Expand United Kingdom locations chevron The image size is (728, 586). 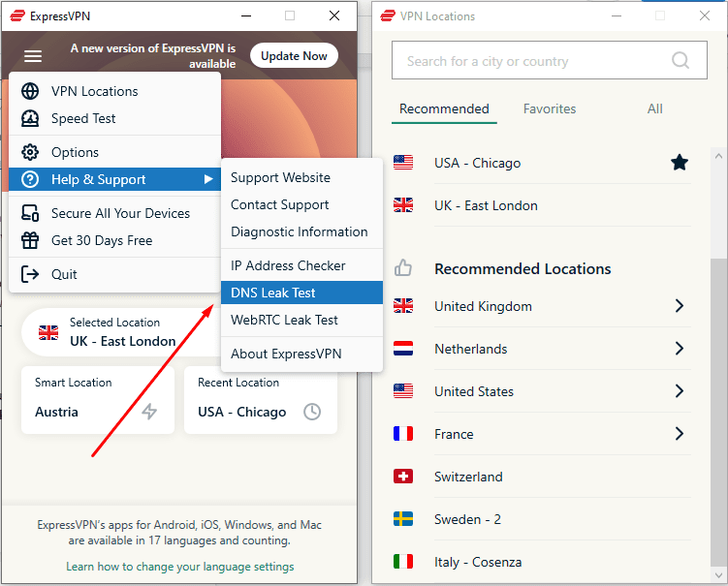pos(680,306)
